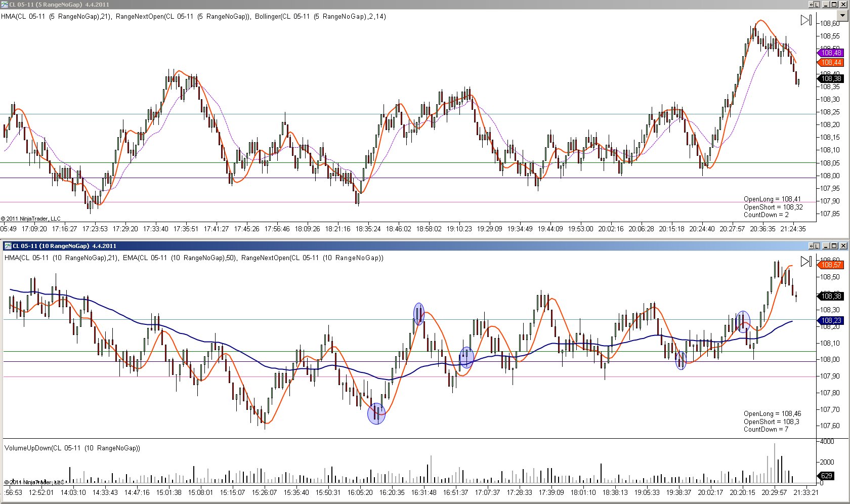Click the 12:52:01 time axis label
Image resolution: width=850 pixels, height=504 pixels.
pos(41,492)
